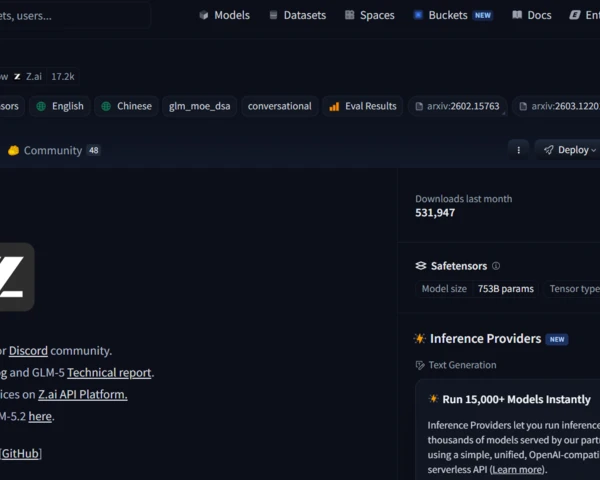Open the Datasets page in top navigation
Screen dimensions: 600x480
pos(298,15)
